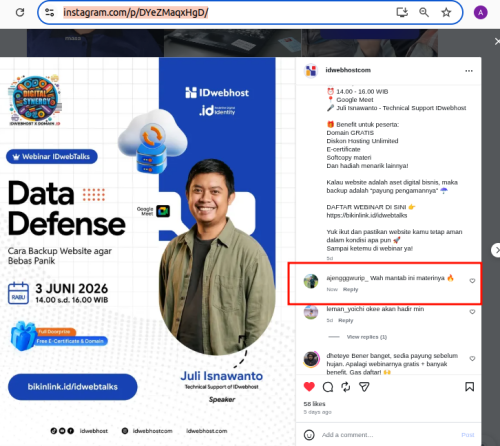
Task: Reload the page with the refresh icon
Action: [x=20, y=13]
